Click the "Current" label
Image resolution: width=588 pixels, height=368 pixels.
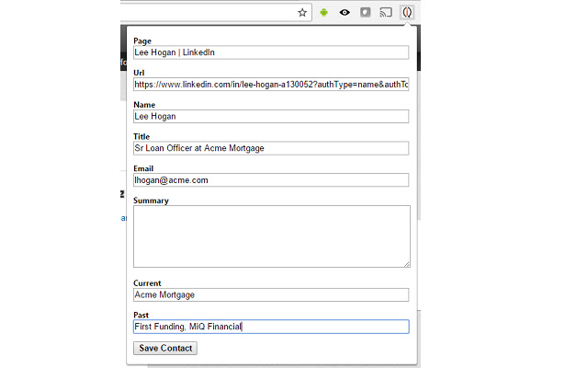[147, 283]
